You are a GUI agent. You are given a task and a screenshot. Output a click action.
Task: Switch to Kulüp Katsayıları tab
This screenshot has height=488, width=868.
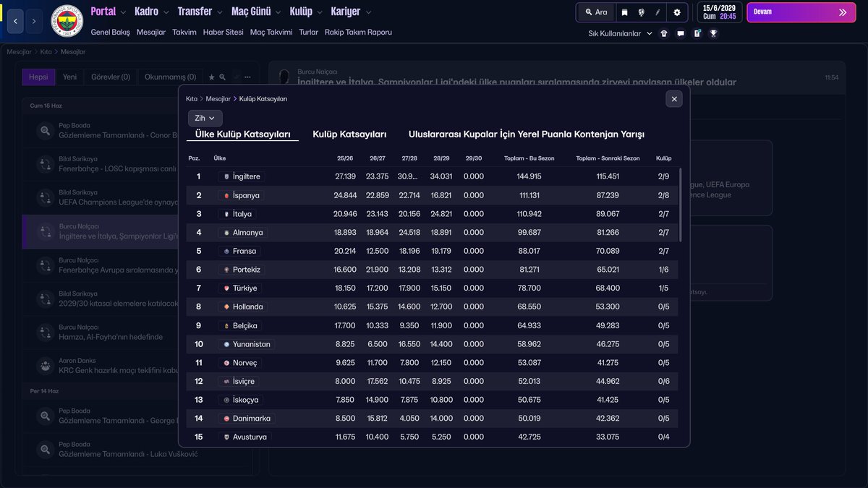tap(349, 134)
